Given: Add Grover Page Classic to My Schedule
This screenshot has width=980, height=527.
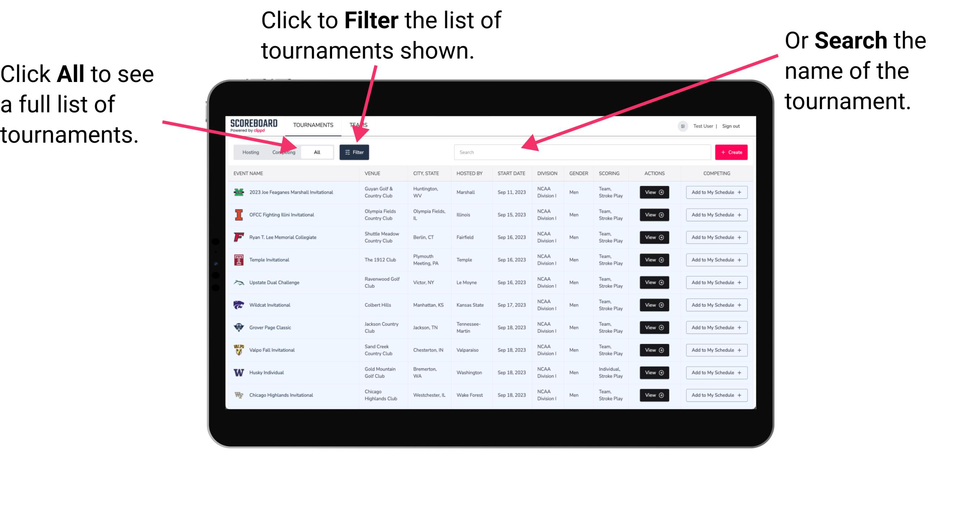Looking at the screenshot, I should [716, 327].
